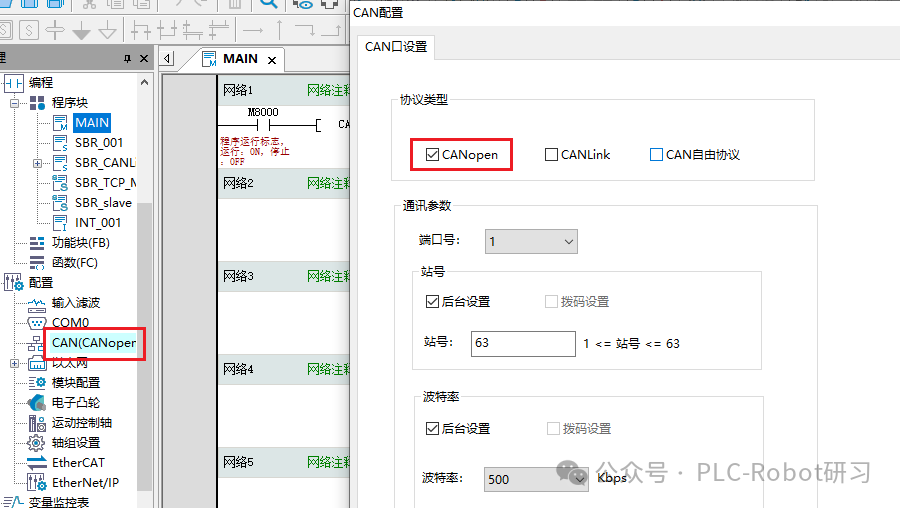The image size is (900, 508).
Task: Click the 网络2 header label
Action: pyautogui.click(x=238, y=184)
